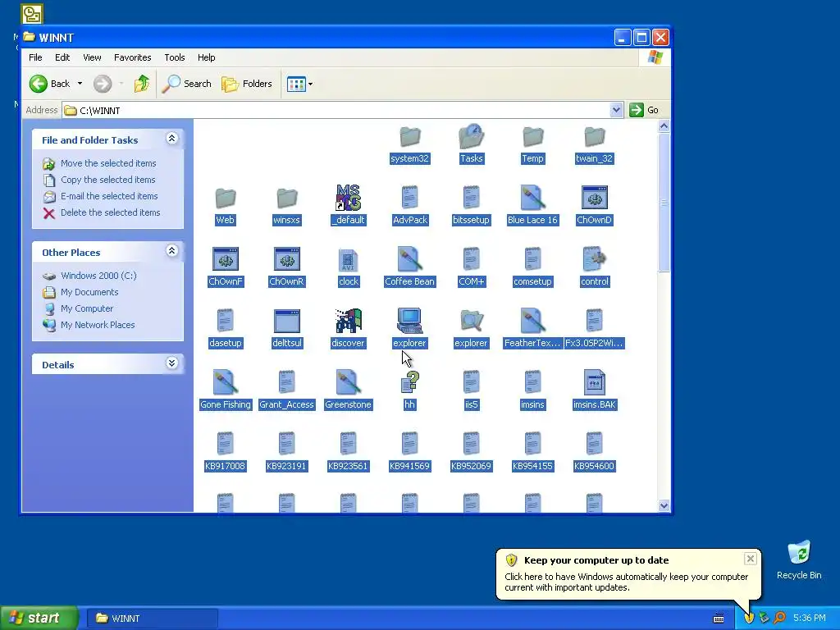Select the delttsul application icon

[286, 321]
